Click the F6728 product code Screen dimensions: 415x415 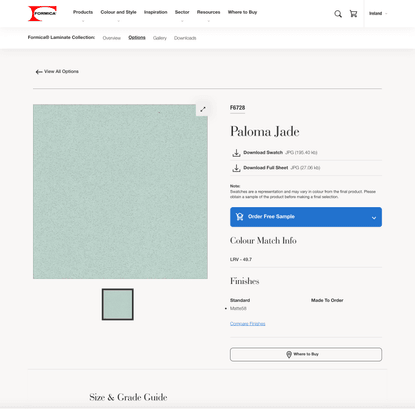(x=237, y=108)
